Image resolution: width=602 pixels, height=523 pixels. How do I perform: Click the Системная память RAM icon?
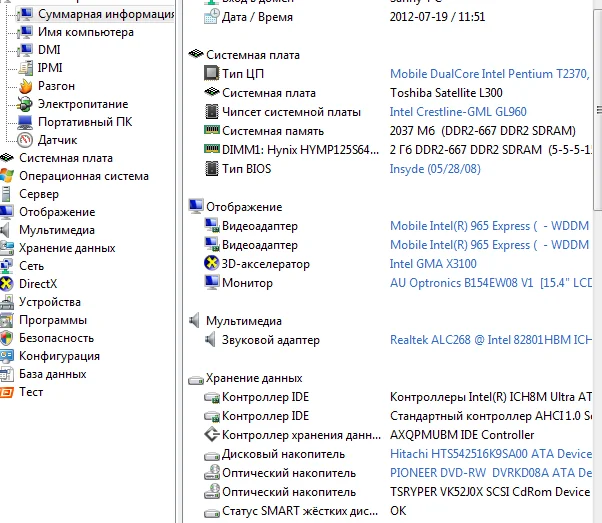pyautogui.click(x=212, y=130)
